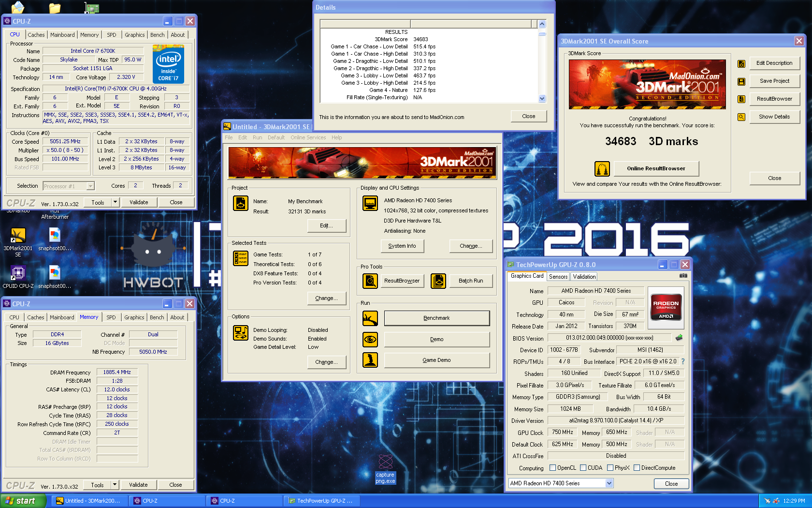Open the 3DMark2001 SE desktop shortcut
Viewport: 812px width, 508px height.
click(x=18, y=242)
